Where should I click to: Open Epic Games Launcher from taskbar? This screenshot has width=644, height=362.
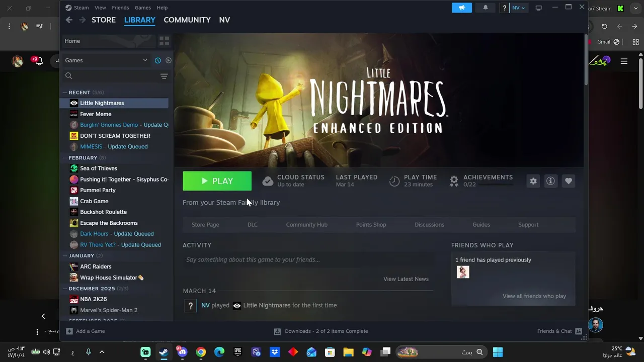click(x=238, y=352)
